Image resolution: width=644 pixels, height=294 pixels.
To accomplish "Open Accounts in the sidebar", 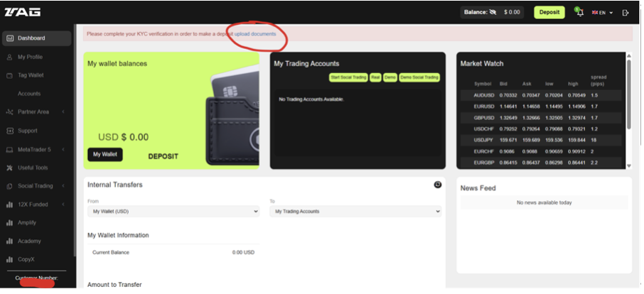I will (28, 94).
